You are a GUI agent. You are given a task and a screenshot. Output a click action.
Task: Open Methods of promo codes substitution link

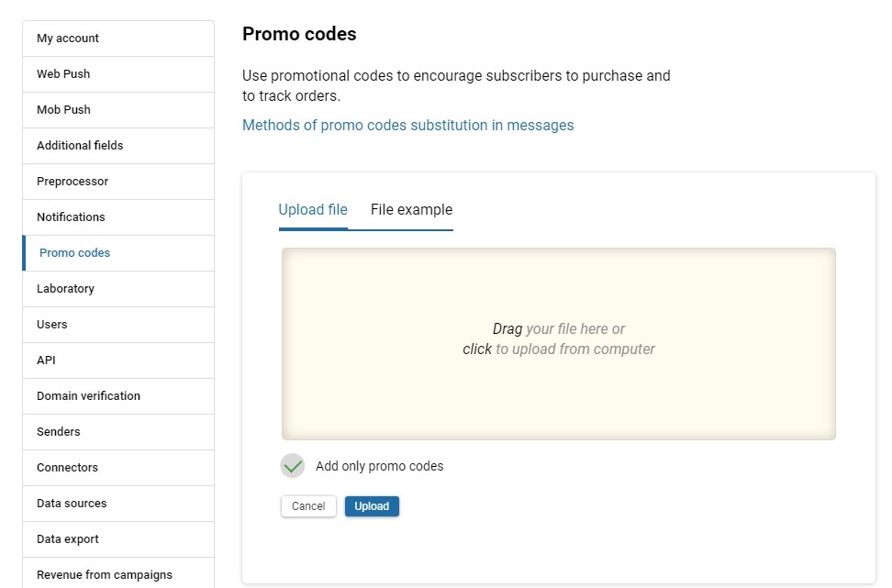[x=407, y=126]
